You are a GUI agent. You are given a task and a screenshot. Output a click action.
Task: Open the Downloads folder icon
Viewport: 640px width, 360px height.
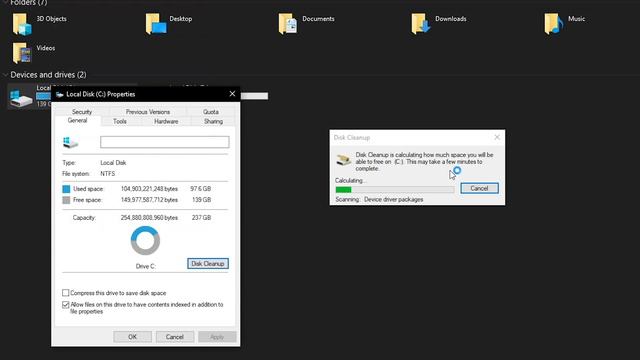tap(421, 24)
